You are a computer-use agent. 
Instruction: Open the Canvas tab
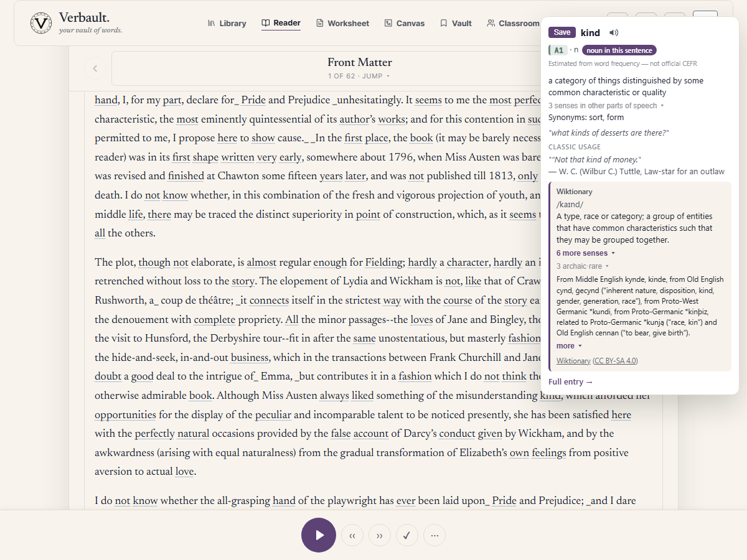[x=405, y=23]
